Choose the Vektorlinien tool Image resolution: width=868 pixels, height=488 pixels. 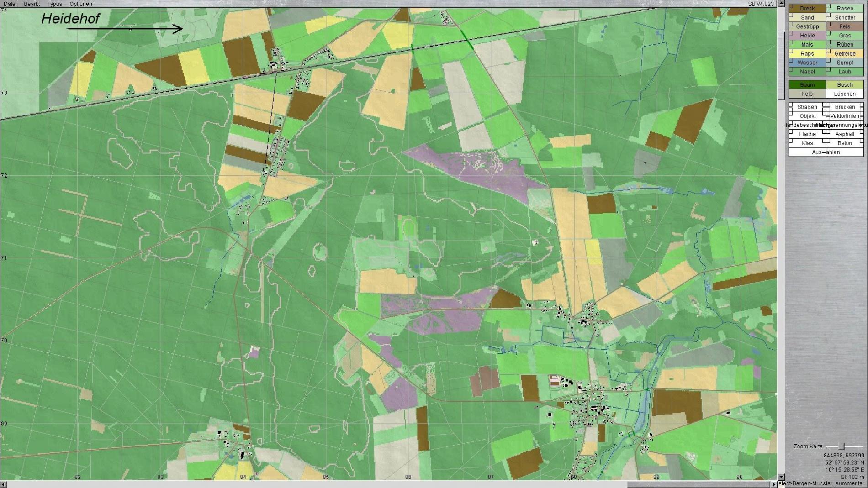[845, 116]
